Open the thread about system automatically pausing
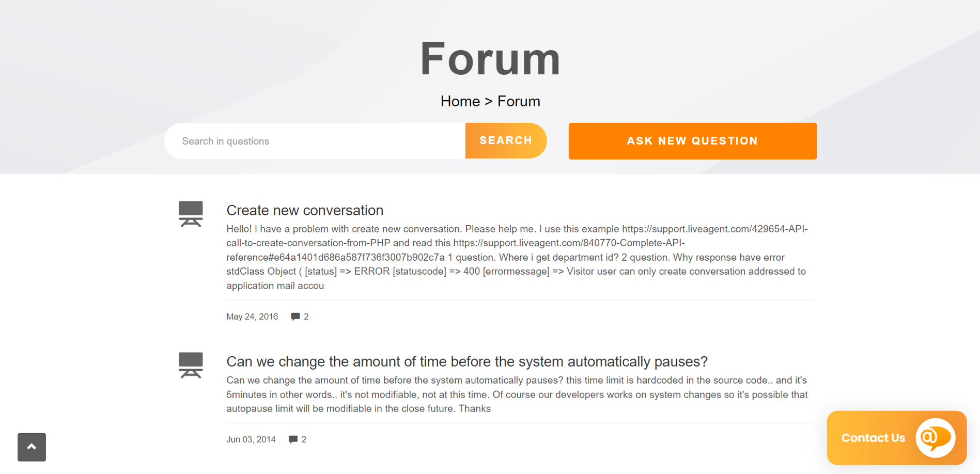The height and width of the screenshot is (474, 980). point(466,361)
